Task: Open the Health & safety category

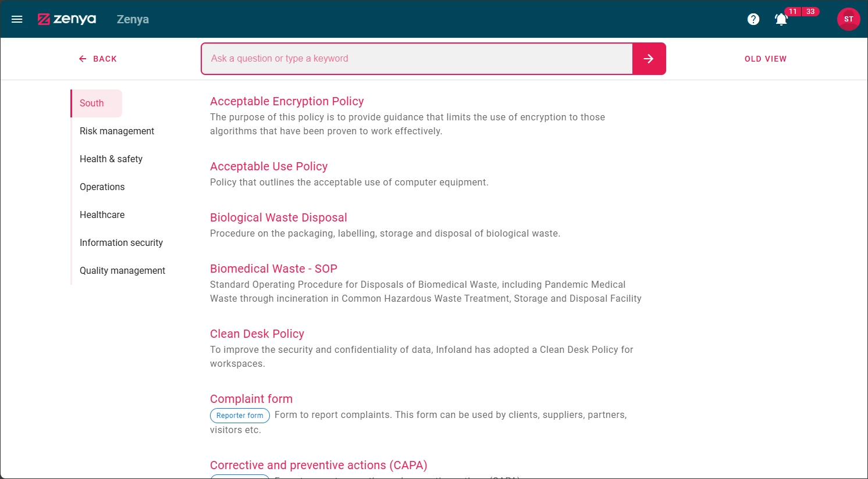Action: (111, 159)
